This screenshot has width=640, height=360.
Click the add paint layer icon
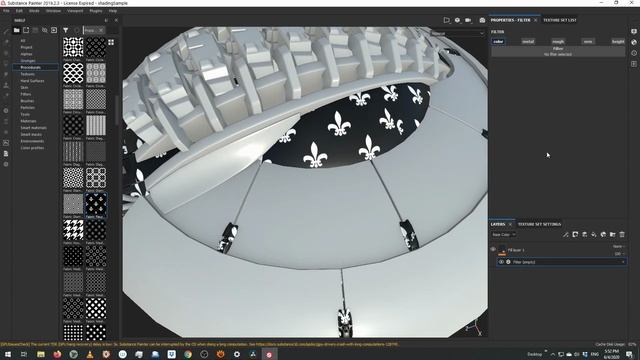click(x=584, y=234)
